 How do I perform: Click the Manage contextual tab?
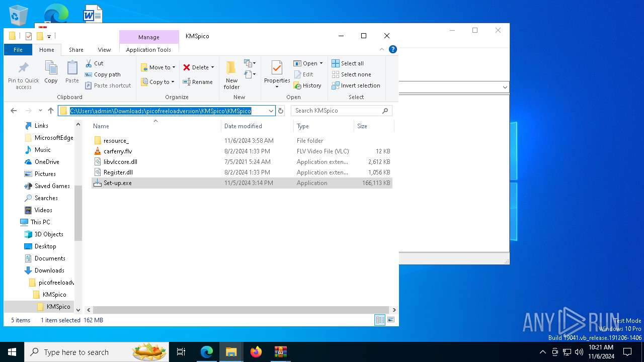click(149, 37)
